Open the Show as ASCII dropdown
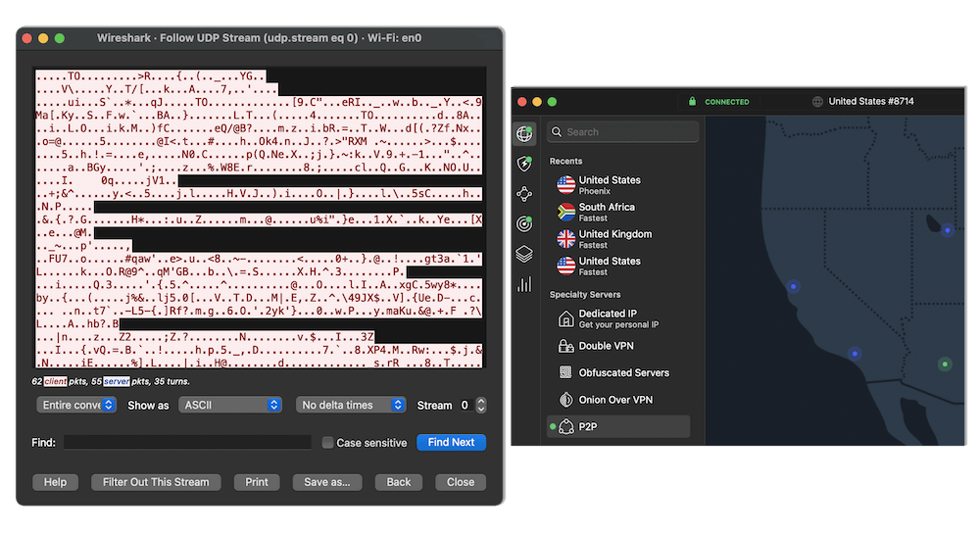980x533 pixels. [x=230, y=405]
